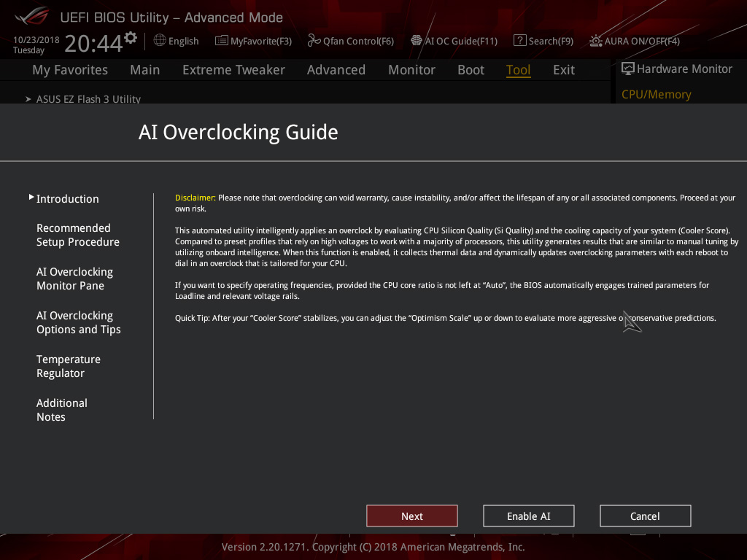Click the globe language icon
747x560 pixels.
point(160,41)
